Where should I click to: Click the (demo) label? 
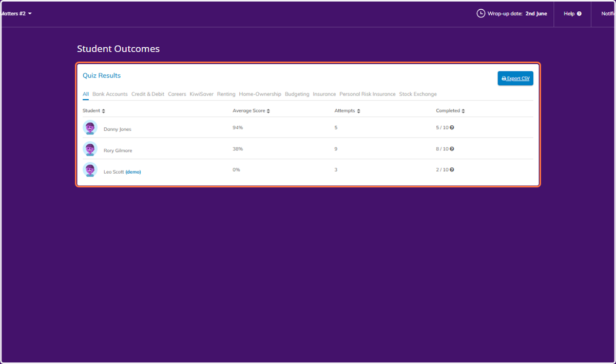pos(133,172)
